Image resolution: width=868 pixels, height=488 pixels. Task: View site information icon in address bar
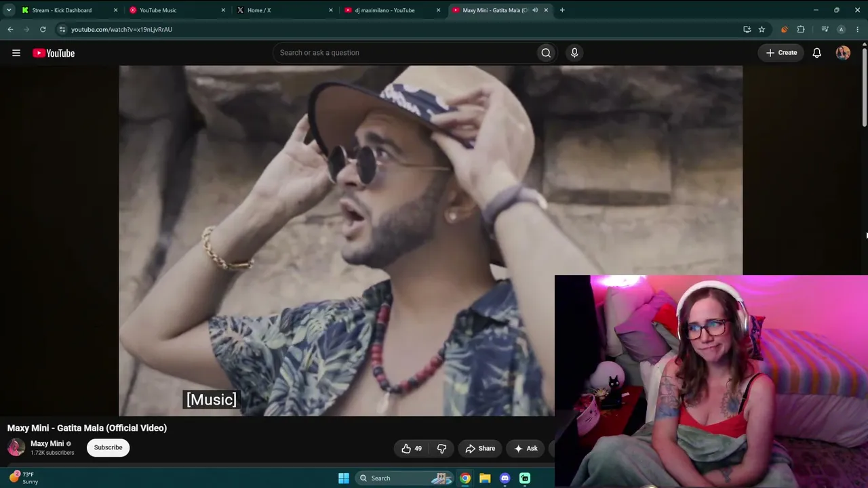62,29
